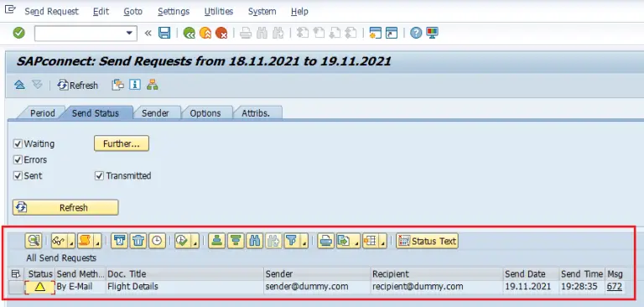Click the Display document glasses icon

tap(60, 241)
